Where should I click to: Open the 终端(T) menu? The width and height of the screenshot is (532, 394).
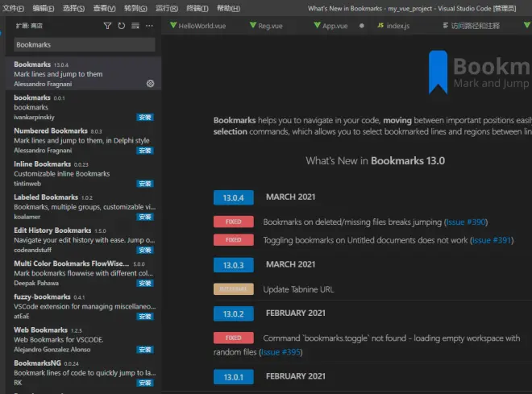click(x=197, y=8)
